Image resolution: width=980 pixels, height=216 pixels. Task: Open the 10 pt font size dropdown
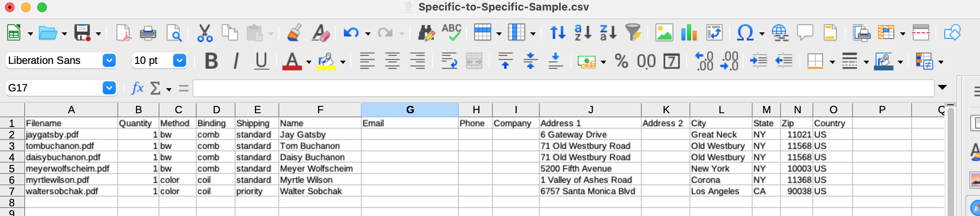[179, 61]
